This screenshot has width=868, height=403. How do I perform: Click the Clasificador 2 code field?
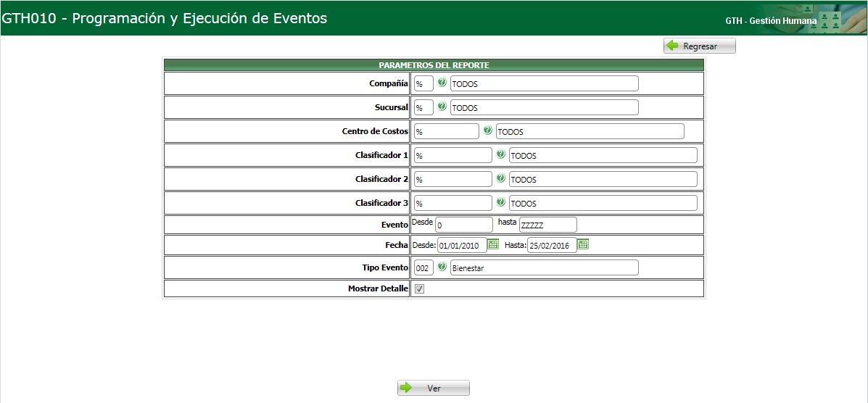pos(453,179)
